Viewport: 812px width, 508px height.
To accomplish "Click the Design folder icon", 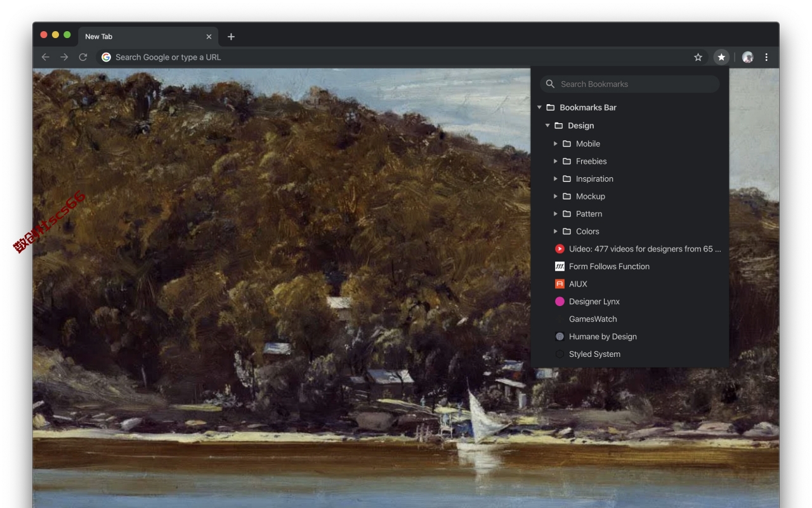I will click(559, 126).
